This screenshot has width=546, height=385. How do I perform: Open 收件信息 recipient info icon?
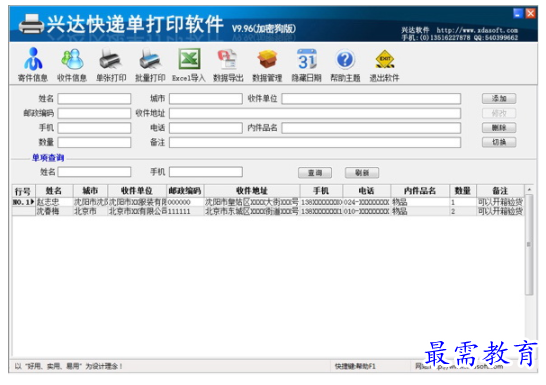click(72, 65)
